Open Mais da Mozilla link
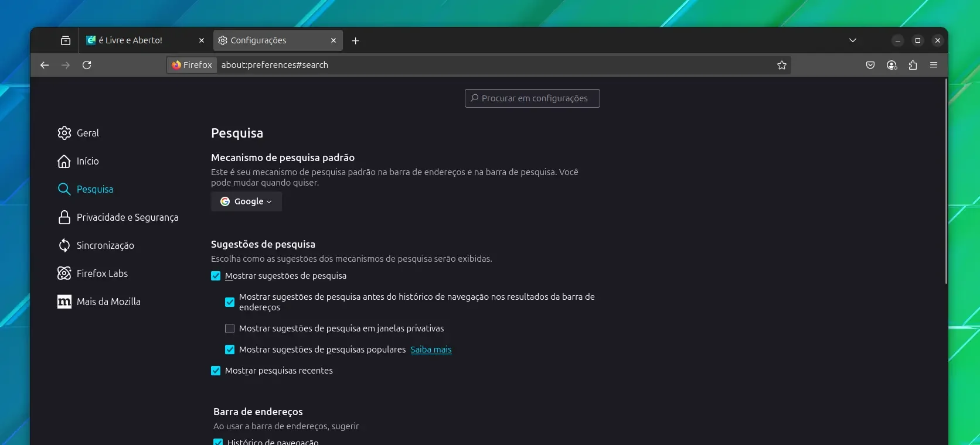 (99, 302)
